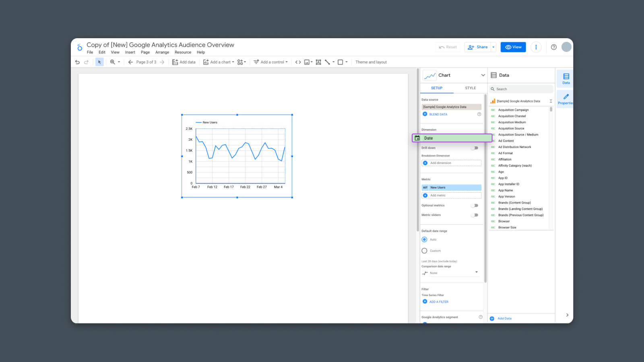Go to the next page arrow
The image size is (644, 362).
point(162,62)
